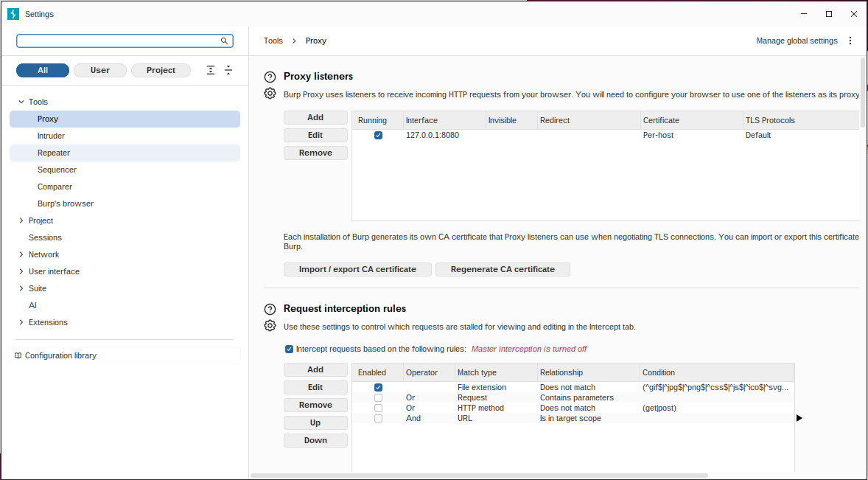
Task: Open Sequencer settings in sidebar
Action: tap(125, 170)
